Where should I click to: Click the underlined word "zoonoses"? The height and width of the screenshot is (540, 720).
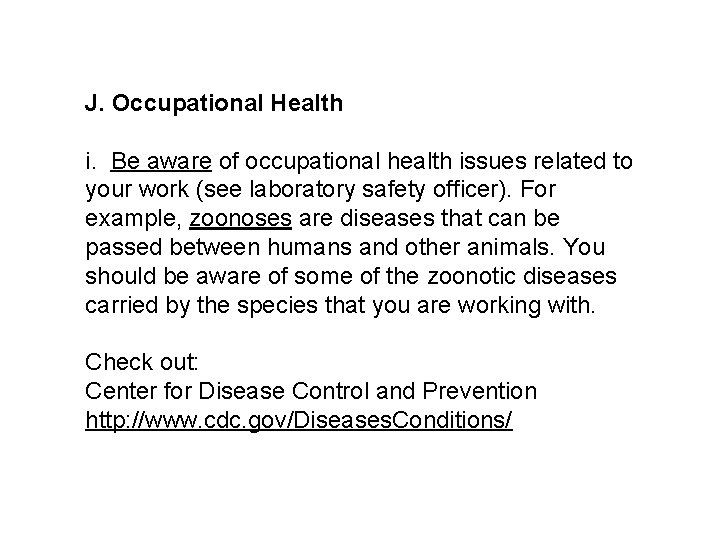pos(241,218)
